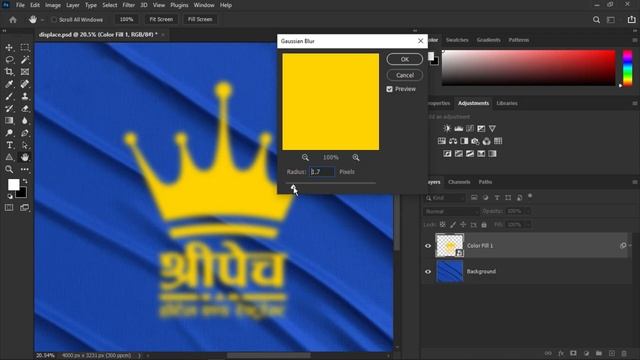The image size is (640, 360).
Task: Select the Magic Wand tool
Action: pyautogui.click(x=25, y=60)
